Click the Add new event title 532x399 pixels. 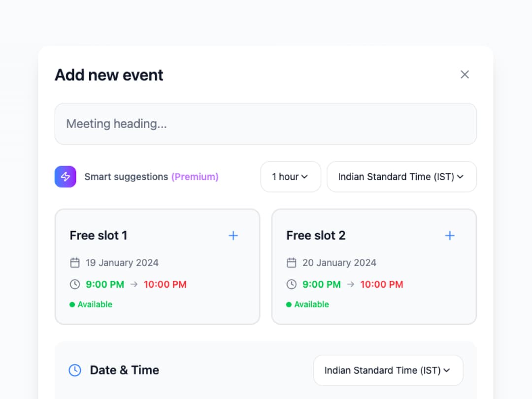tap(109, 75)
